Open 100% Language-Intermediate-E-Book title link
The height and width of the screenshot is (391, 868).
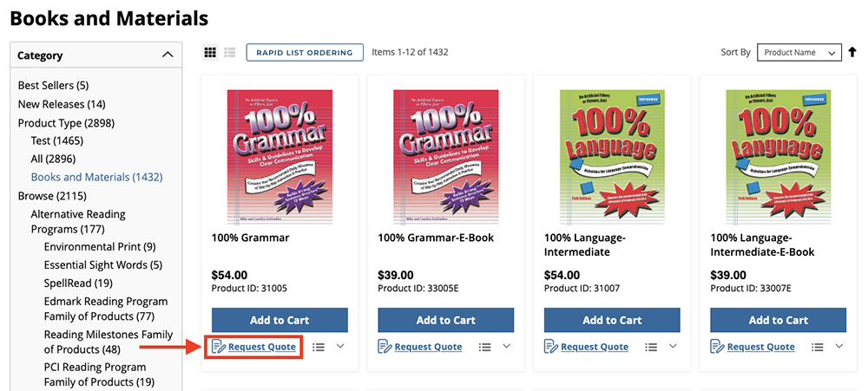[x=762, y=244]
